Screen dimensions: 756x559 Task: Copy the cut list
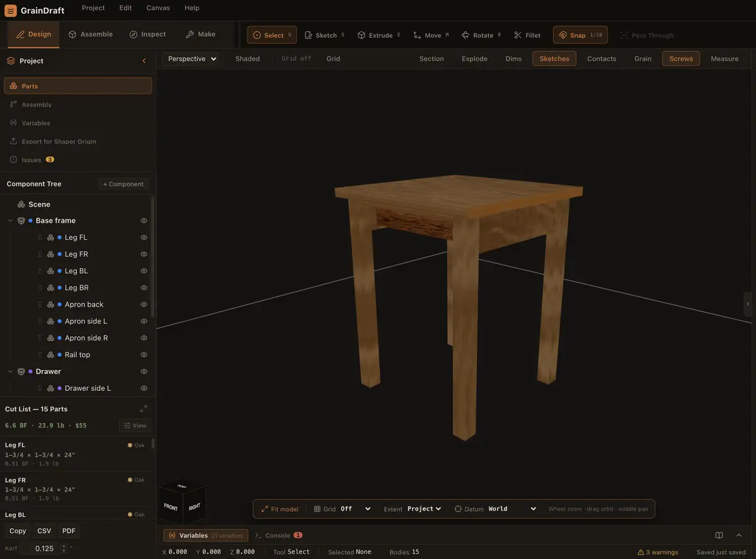click(x=18, y=531)
